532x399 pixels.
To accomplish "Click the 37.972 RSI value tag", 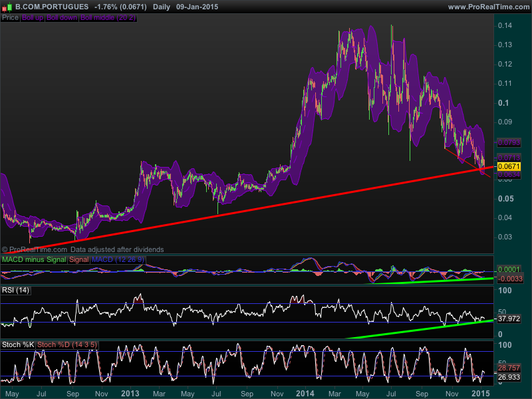I will coord(507,319).
